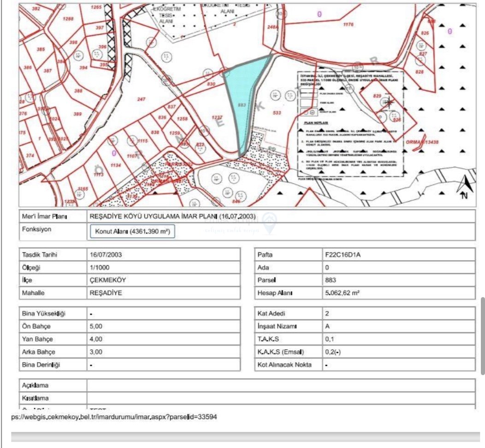Click the Hesap Alanı value 5.062,62 m²
Image resolution: width=485 pixels, height=448 pixels.
(x=343, y=293)
